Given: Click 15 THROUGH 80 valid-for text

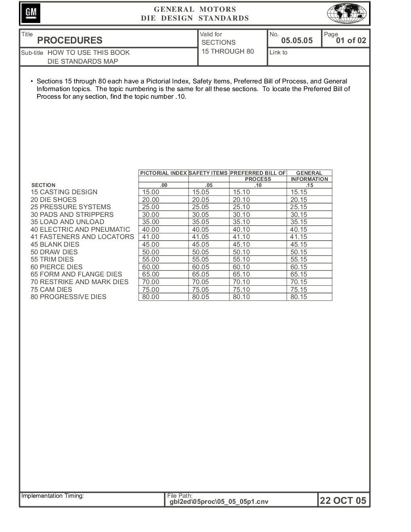Looking at the screenshot, I should click(x=228, y=52).
